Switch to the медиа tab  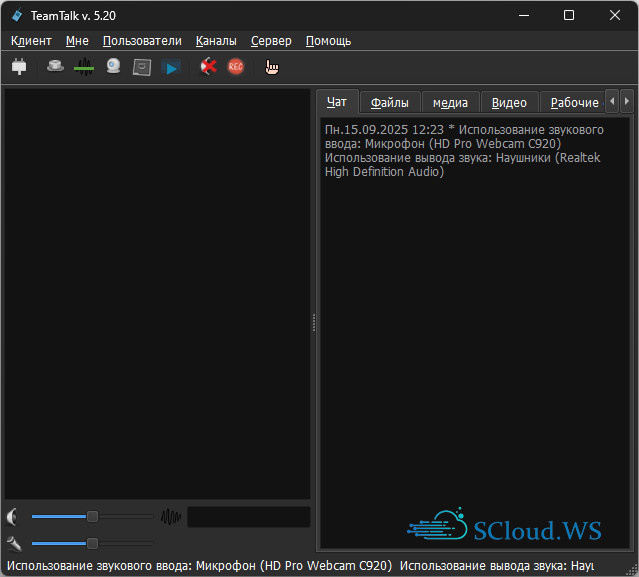click(x=450, y=103)
